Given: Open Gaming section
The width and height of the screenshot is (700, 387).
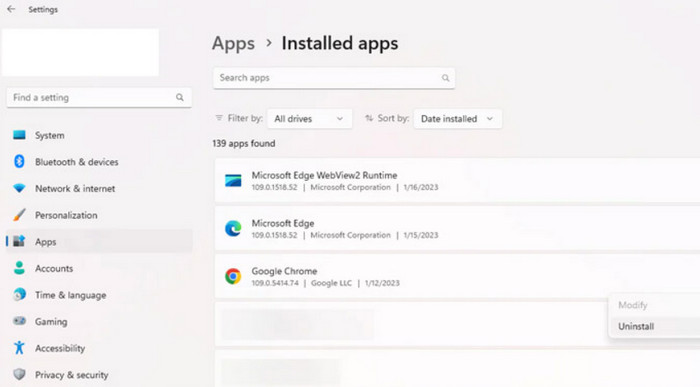Looking at the screenshot, I should [x=99, y=321].
